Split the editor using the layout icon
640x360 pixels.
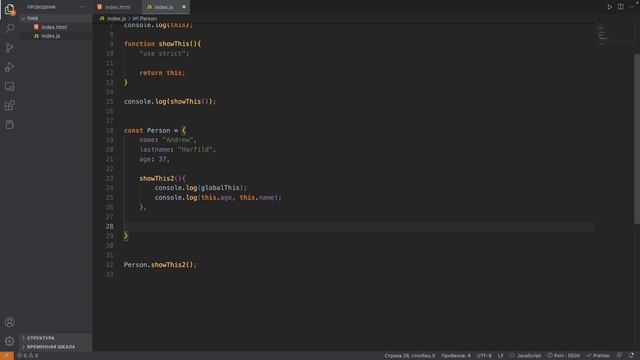(x=620, y=7)
